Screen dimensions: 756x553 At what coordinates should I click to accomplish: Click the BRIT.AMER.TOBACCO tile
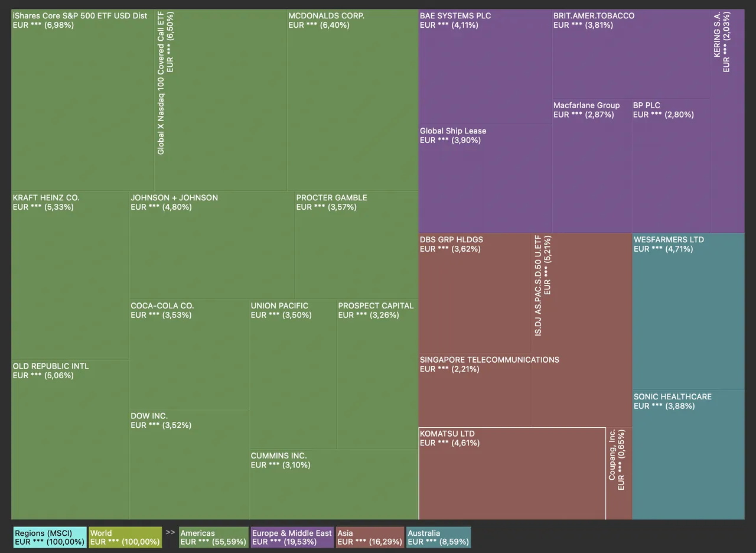pyautogui.click(x=631, y=54)
